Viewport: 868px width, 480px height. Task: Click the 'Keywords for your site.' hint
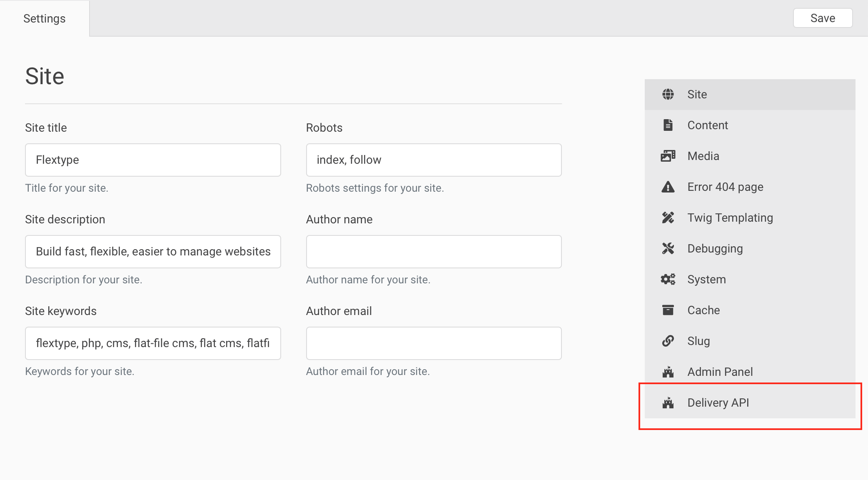80,371
